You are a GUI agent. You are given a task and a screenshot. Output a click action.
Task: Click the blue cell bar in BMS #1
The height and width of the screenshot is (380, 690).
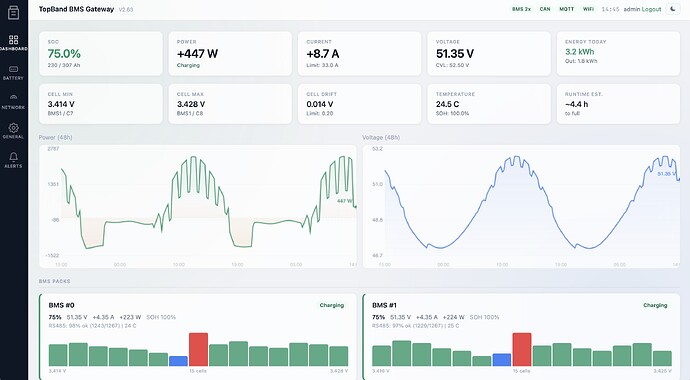point(502,360)
